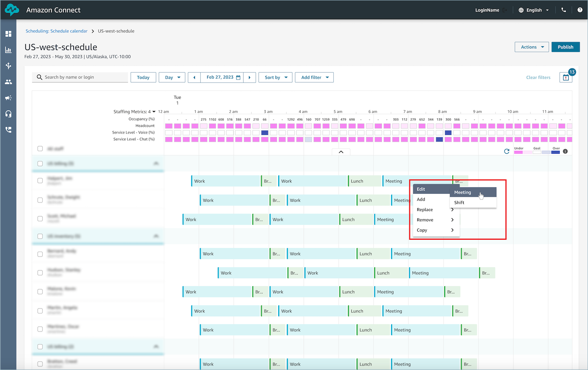
Task: Toggle the All staff checkbox
Action: (40, 149)
